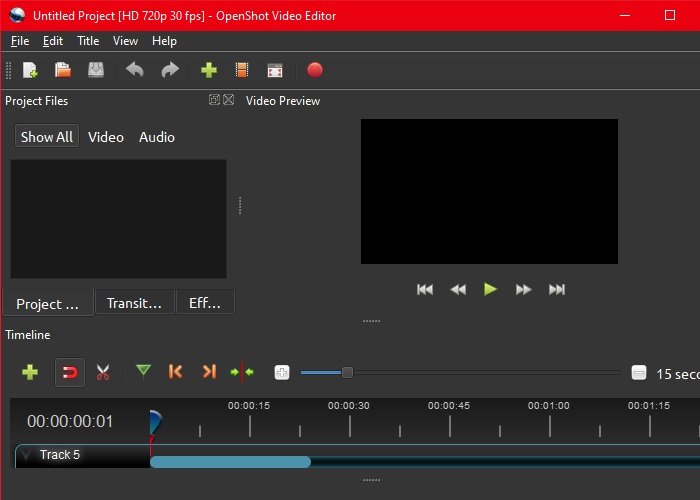
Task: Open the Title menu
Action: coord(88,41)
